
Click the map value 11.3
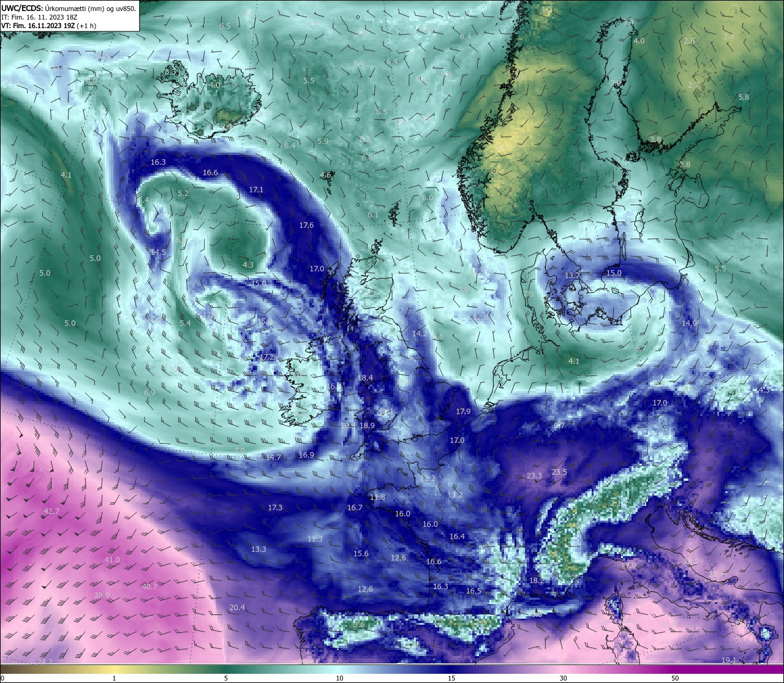(x=315, y=538)
